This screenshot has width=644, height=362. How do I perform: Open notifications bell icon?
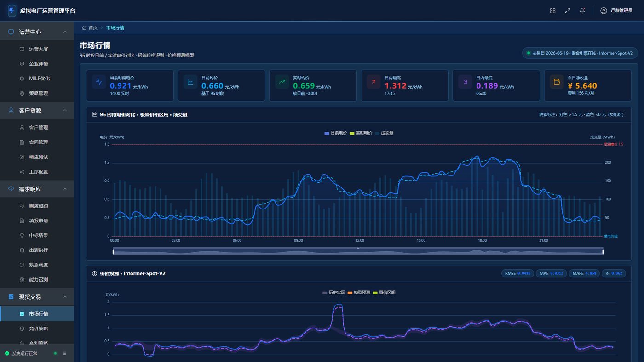coord(582,11)
